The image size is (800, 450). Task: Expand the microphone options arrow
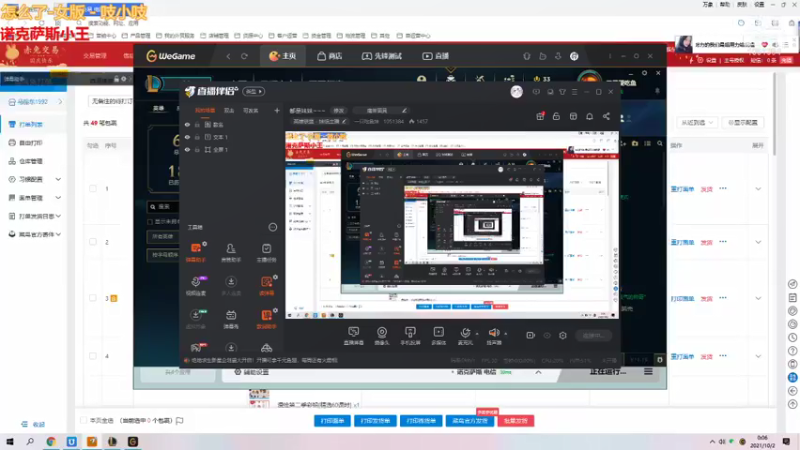coord(477,334)
